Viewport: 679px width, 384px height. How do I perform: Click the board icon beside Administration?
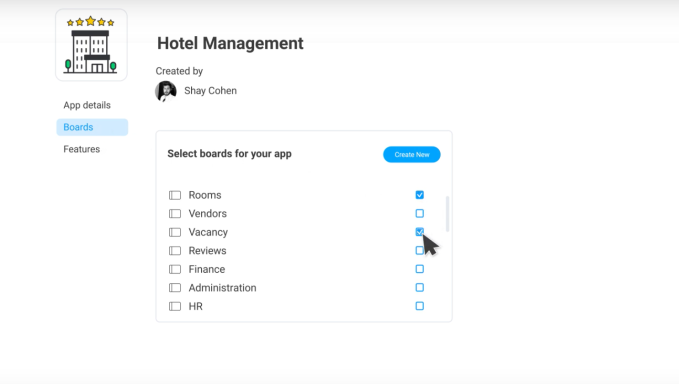point(175,288)
